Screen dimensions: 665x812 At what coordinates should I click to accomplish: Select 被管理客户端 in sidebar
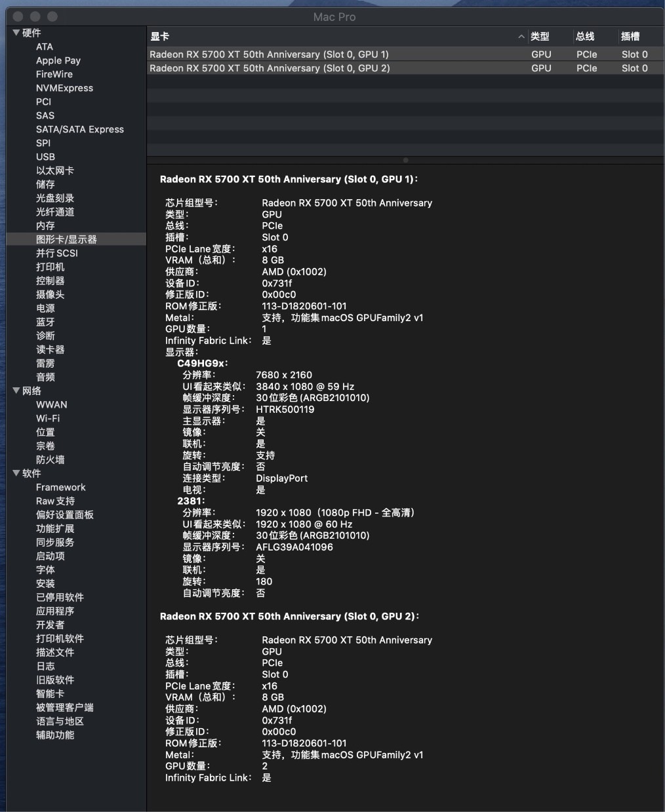(65, 707)
